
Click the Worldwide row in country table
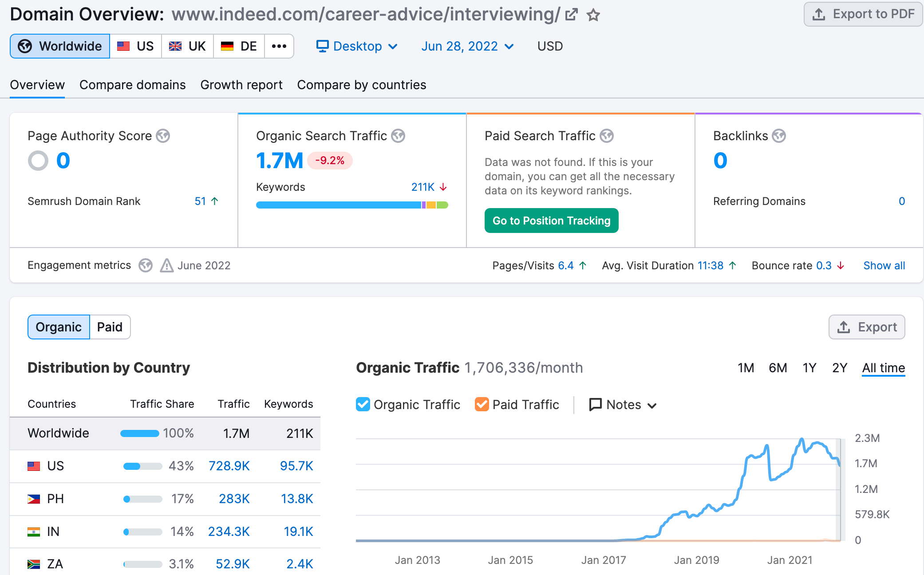pyautogui.click(x=165, y=433)
